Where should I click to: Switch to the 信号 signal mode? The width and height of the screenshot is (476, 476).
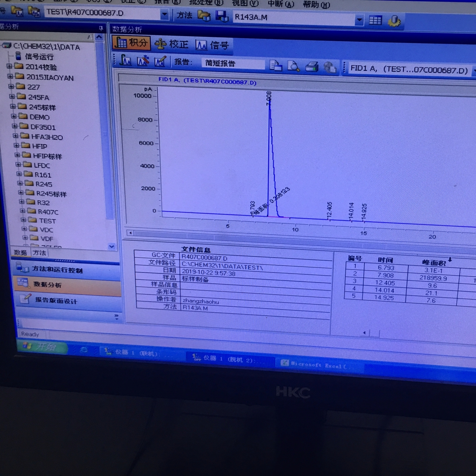click(x=212, y=45)
